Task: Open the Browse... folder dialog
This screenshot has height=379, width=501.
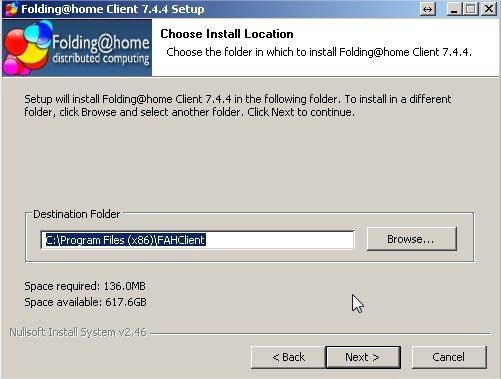Action: point(412,239)
